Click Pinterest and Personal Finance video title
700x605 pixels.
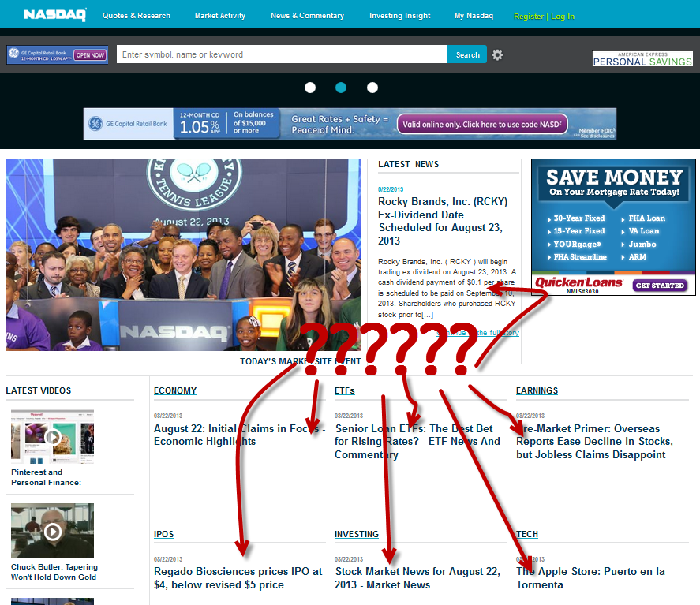[46, 477]
